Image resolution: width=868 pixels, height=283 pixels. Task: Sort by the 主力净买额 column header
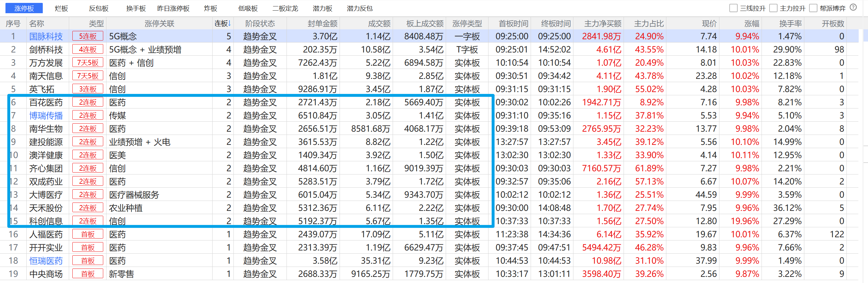[x=603, y=23]
